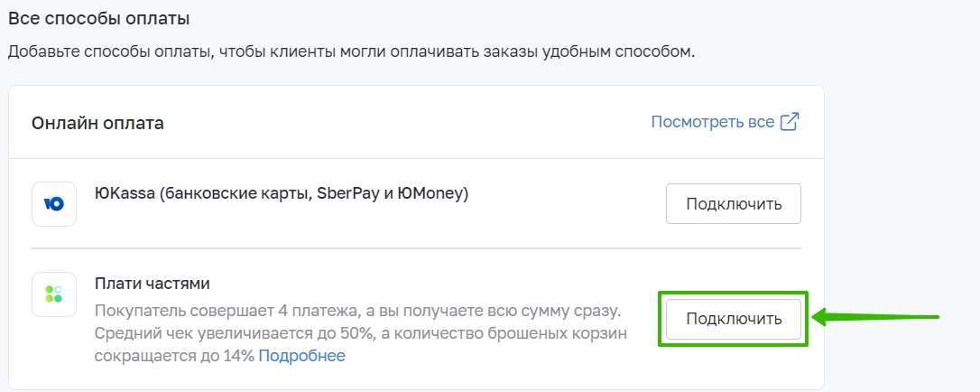Click the external link icon beside Посмотреть все
Screen dimensions: 980x392
[790, 123]
